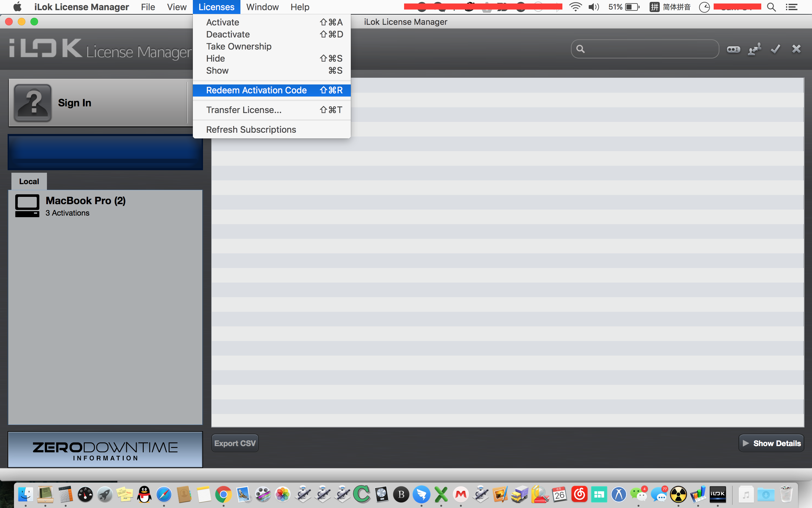
Task: Open the Transmit truck icon in Dock
Action: tap(520, 494)
